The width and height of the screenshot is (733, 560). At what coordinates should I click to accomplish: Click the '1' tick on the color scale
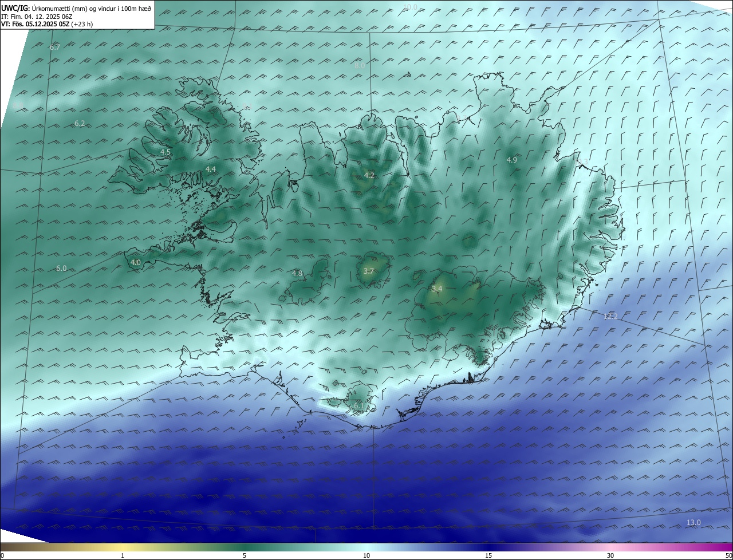pos(123,555)
